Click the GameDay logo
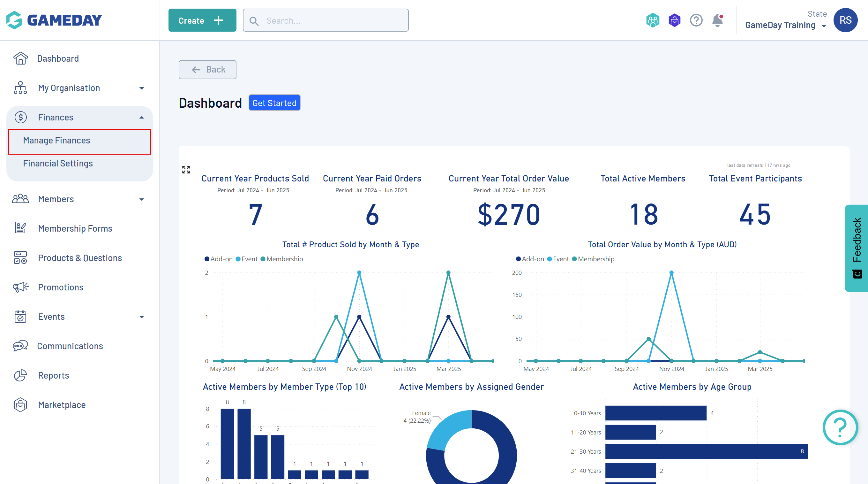 (x=54, y=20)
